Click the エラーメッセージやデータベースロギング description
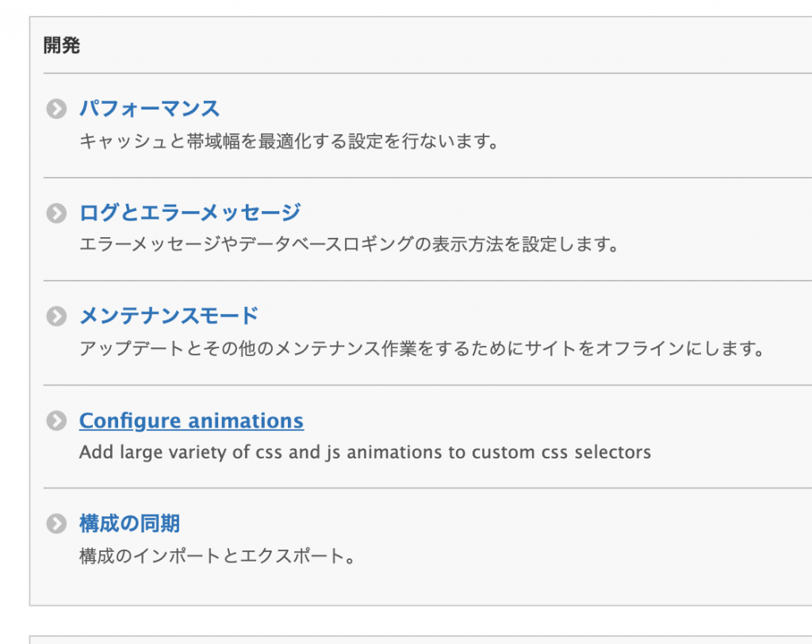The height and width of the screenshot is (644, 812). tap(347, 244)
